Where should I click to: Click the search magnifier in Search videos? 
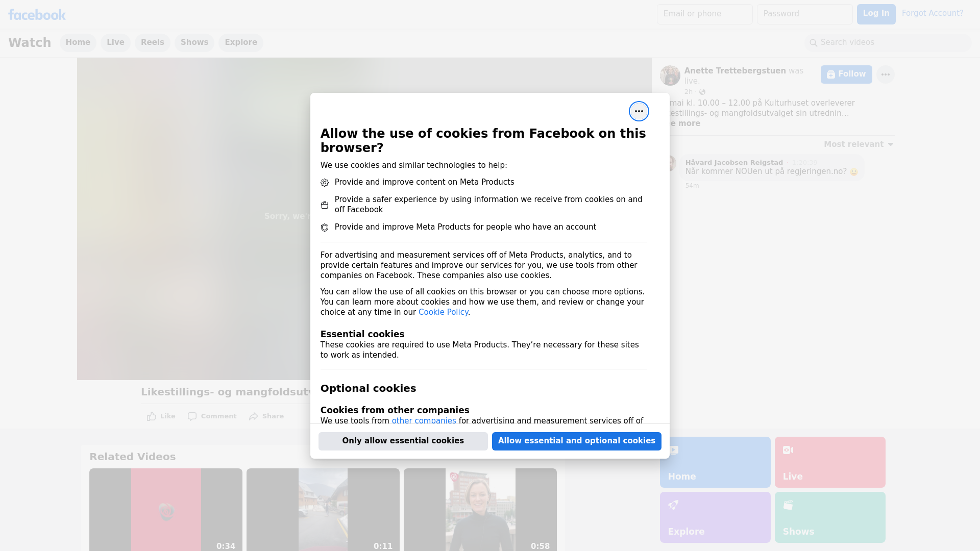click(814, 43)
